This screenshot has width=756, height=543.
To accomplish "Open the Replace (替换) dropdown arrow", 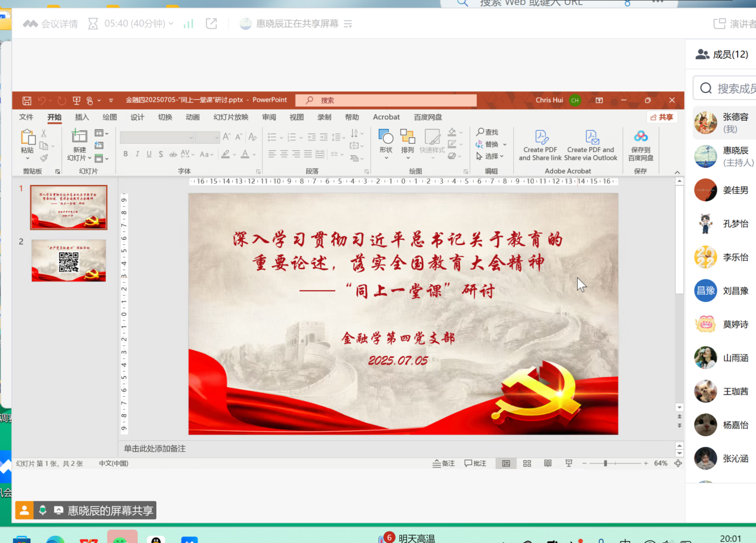I will pyautogui.click(x=505, y=144).
